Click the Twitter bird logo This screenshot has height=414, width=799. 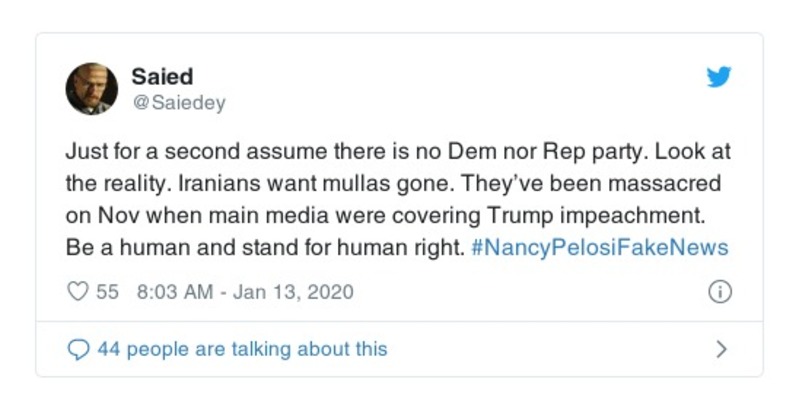coord(719,77)
